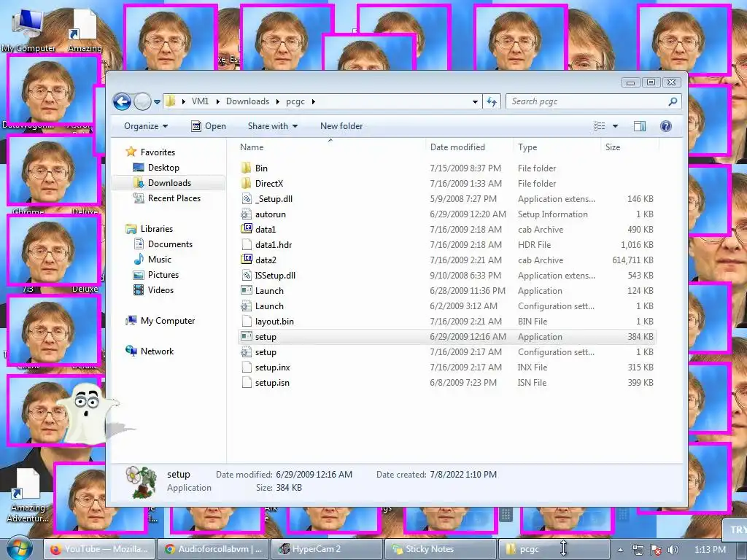Expand the chevron after VM1 in breadcrumb
The width and height of the screenshot is (747, 560).
coord(217,101)
